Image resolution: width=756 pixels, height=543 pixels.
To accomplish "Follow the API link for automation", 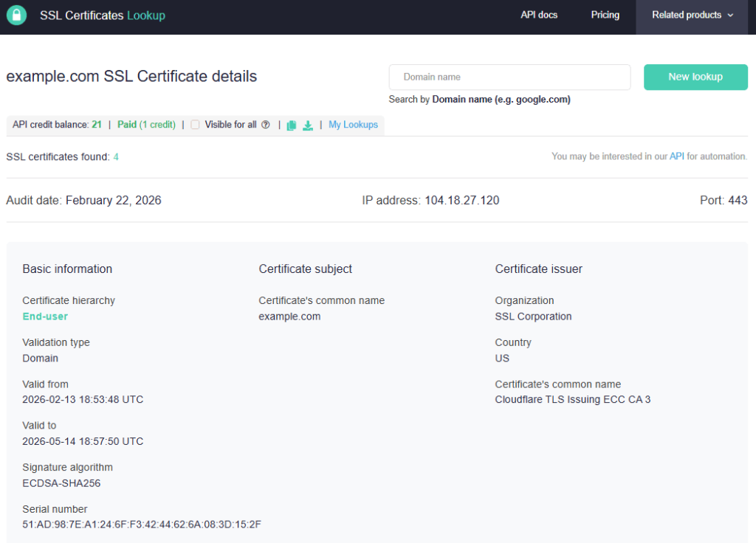I will tap(676, 156).
